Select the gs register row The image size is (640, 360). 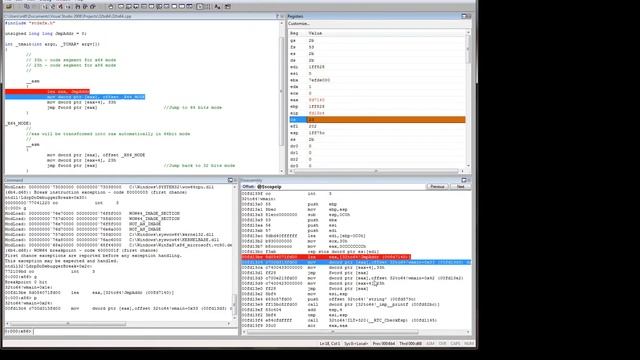tap(377, 40)
